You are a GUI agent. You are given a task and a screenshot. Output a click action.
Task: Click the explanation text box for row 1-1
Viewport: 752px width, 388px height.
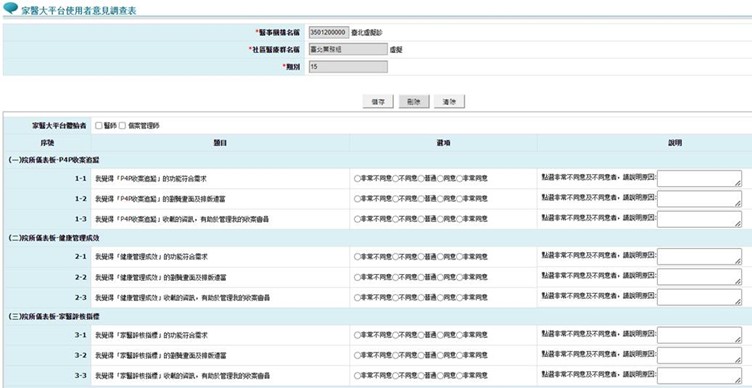tap(699, 178)
